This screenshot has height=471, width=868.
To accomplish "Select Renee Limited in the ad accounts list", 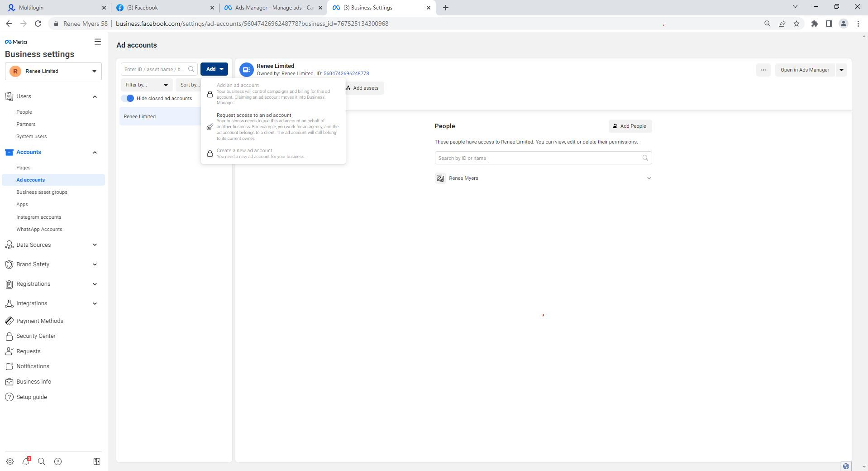I will tap(160, 116).
